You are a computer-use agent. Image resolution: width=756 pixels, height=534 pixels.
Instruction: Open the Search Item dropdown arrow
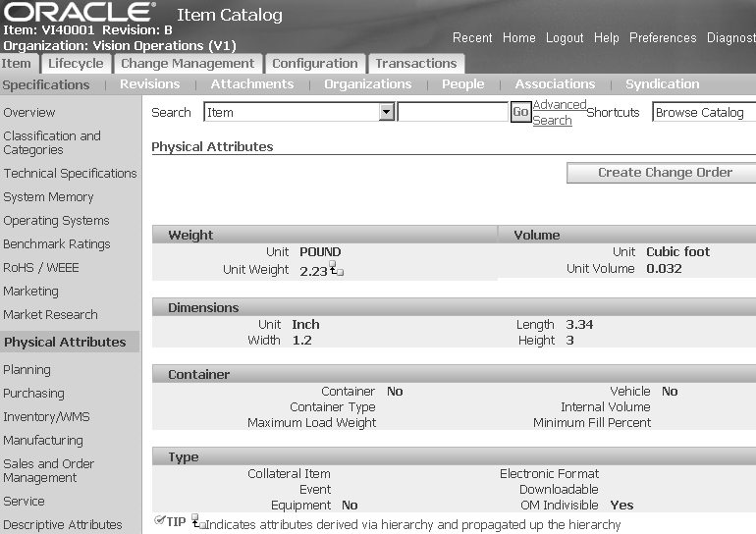[386, 112]
